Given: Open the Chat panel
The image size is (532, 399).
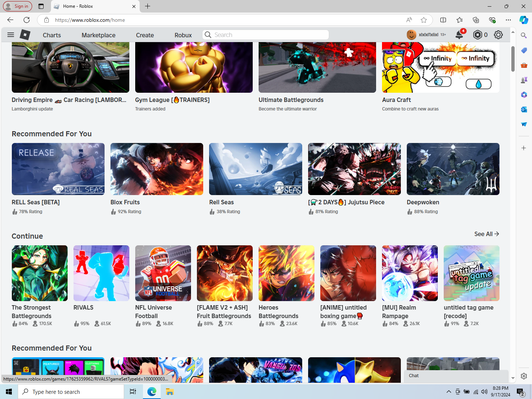Looking at the screenshot, I should [456, 376].
